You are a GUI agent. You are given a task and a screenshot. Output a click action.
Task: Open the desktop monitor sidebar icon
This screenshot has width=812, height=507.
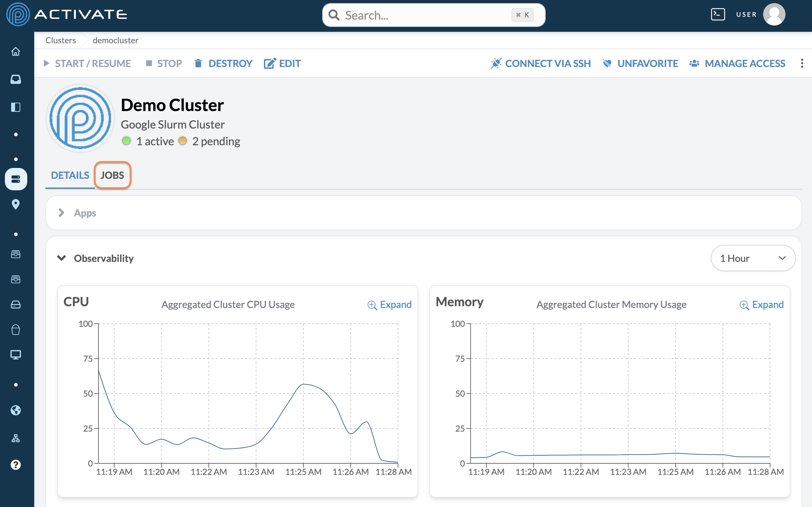[16, 355]
